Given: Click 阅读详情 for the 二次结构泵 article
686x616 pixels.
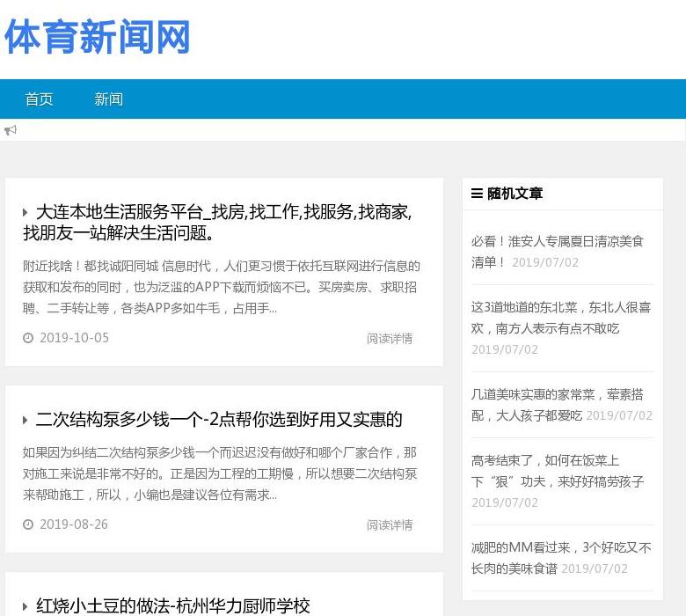Looking at the screenshot, I should [x=390, y=525].
